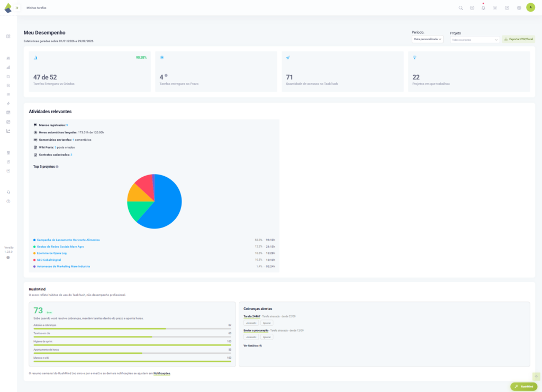Open the user avatar labeled A
This screenshot has width=542, height=392.
(x=530, y=7)
